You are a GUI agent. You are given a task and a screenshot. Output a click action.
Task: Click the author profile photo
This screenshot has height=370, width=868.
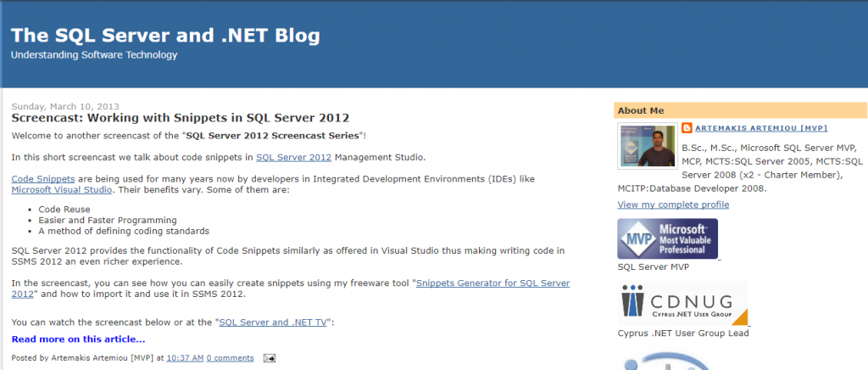[648, 146]
